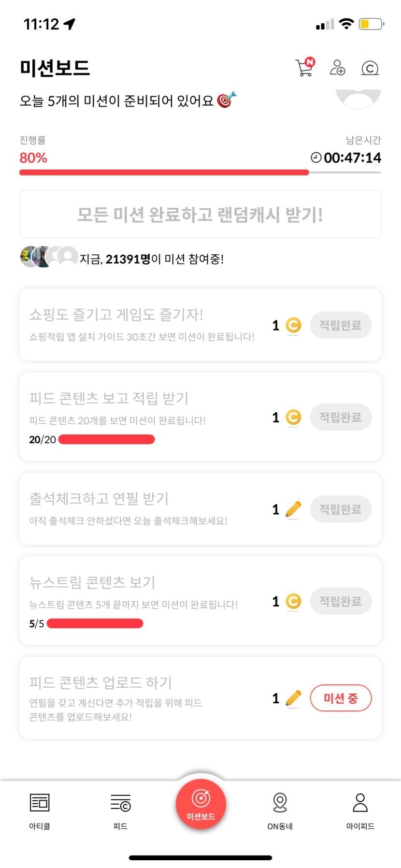Tap 적립완료 on 출석체크하고 연필 받기
The image size is (401, 868).
(341, 509)
